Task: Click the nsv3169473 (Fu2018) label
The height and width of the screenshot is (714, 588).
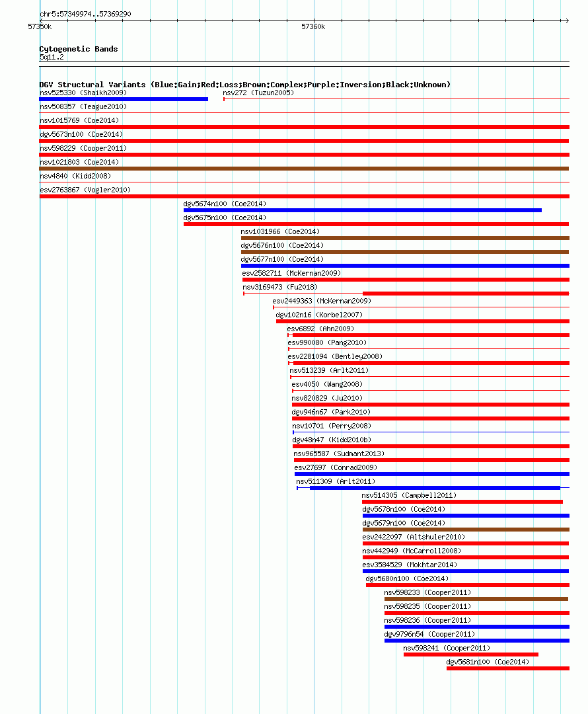Action: click(x=280, y=288)
